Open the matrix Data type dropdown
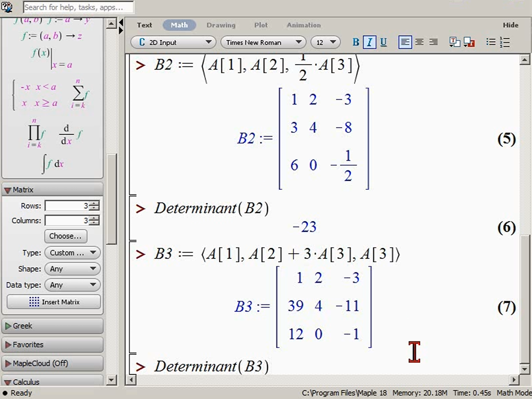 (72, 285)
